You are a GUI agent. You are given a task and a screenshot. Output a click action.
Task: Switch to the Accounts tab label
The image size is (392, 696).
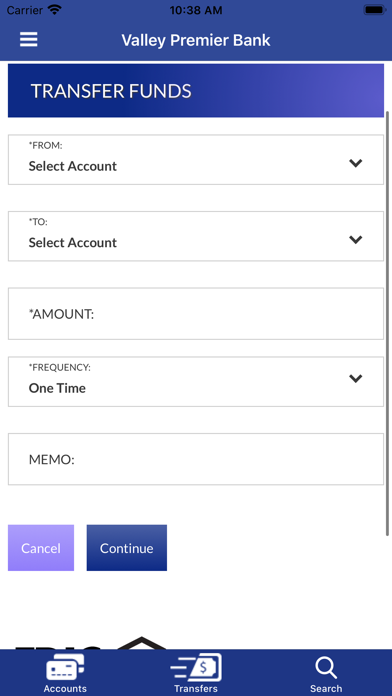[65, 688]
